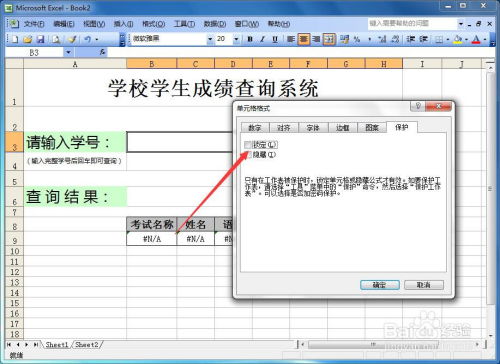Screen dimensions: 500x364
Task: Apply percent style formatting
Action: coord(357,39)
